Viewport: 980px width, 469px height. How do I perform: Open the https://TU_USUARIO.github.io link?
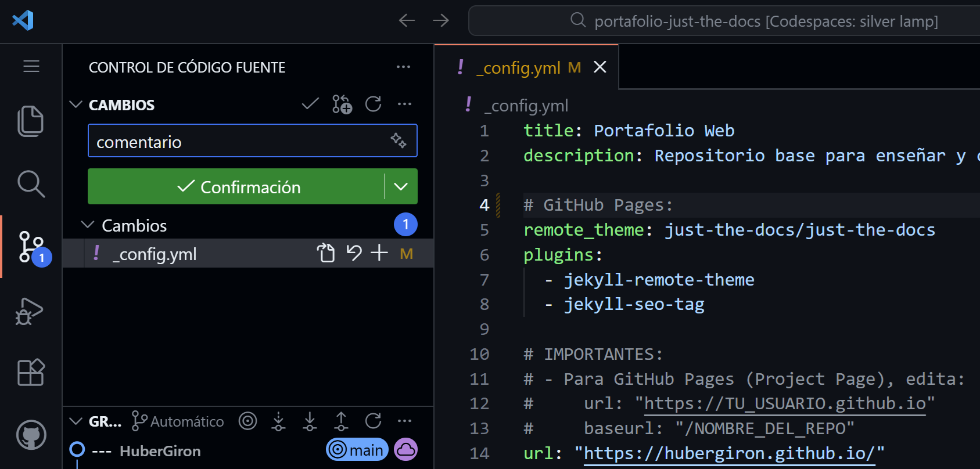[x=785, y=403]
